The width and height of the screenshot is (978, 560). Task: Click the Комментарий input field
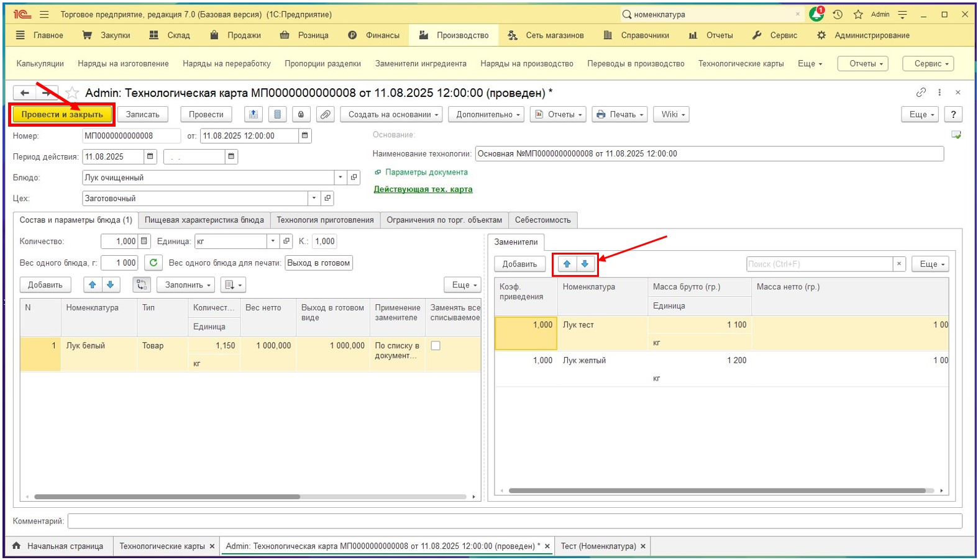point(514,521)
